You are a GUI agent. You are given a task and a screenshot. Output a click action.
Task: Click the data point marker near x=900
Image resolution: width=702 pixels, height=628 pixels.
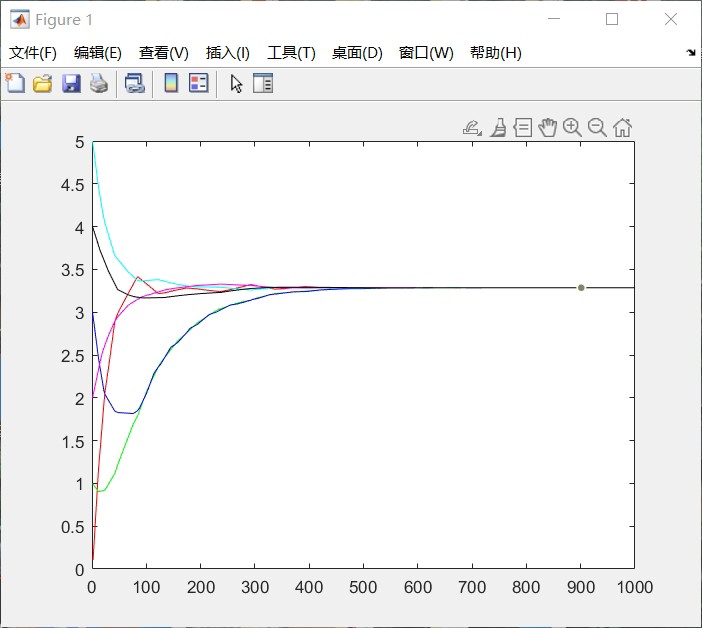(x=581, y=287)
